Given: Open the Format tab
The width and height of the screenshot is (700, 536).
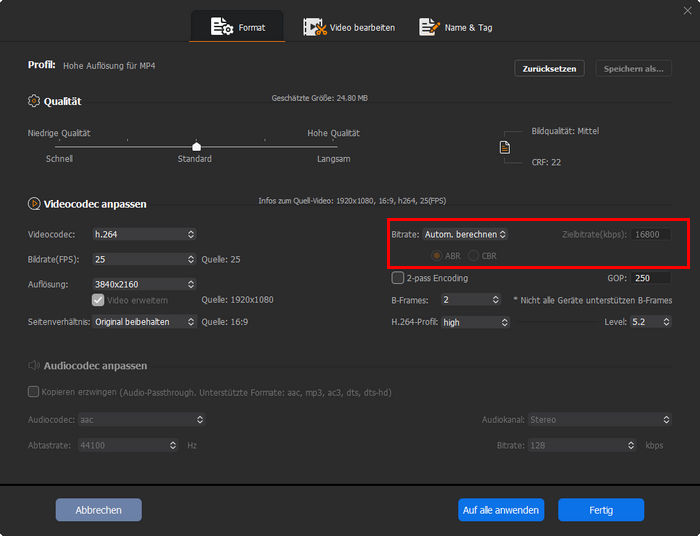Looking at the screenshot, I should (238, 27).
